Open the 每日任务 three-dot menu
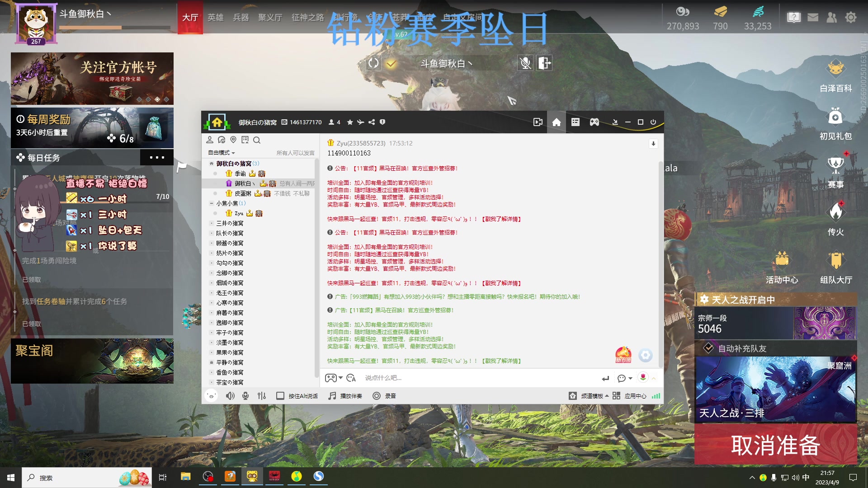Image resolution: width=868 pixels, height=488 pixels. click(x=157, y=158)
